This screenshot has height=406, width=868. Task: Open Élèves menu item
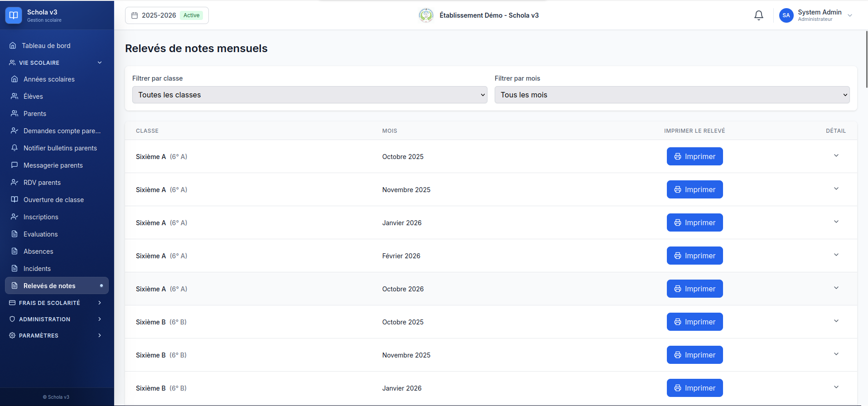click(x=57, y=96)
